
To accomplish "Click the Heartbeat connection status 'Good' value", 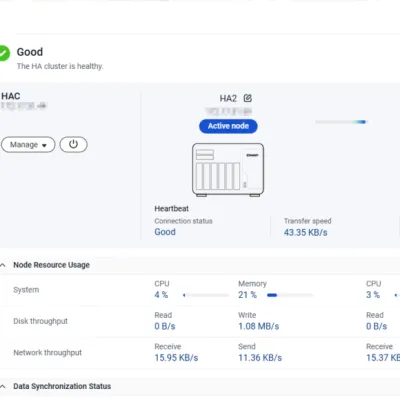I will click(165, 232).
